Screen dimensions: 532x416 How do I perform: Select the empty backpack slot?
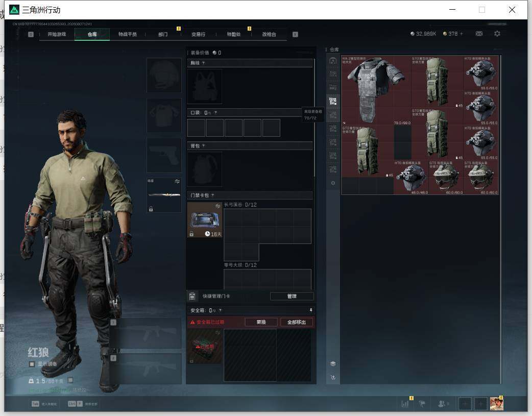[x=205, y=169]
